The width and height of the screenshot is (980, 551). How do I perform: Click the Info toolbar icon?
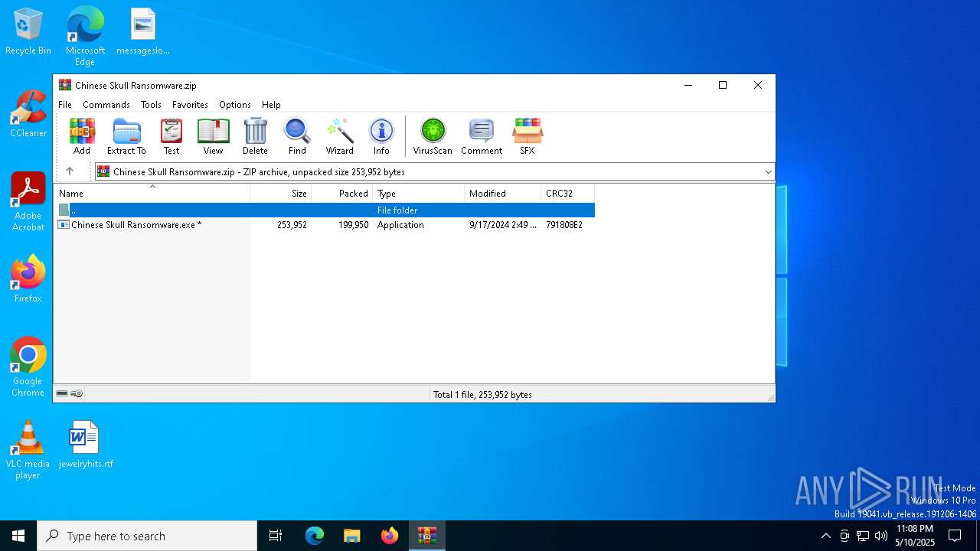click(x=381, y=136)
